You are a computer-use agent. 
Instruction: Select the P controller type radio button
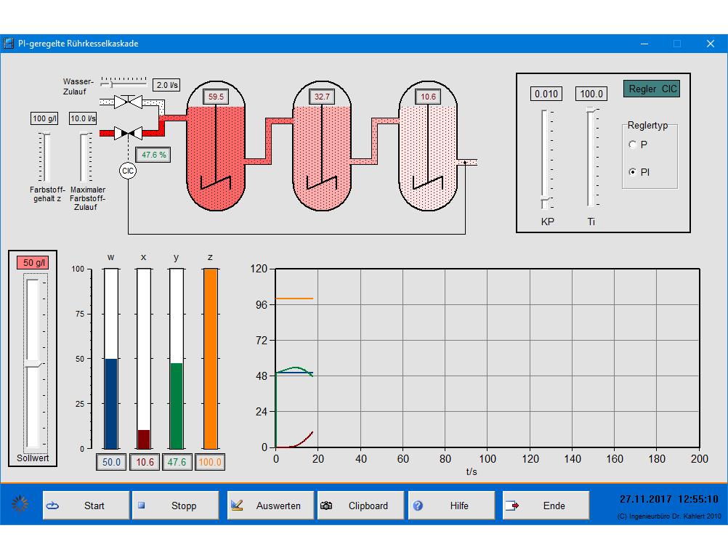pyautogui.click(x=632, y=145)
